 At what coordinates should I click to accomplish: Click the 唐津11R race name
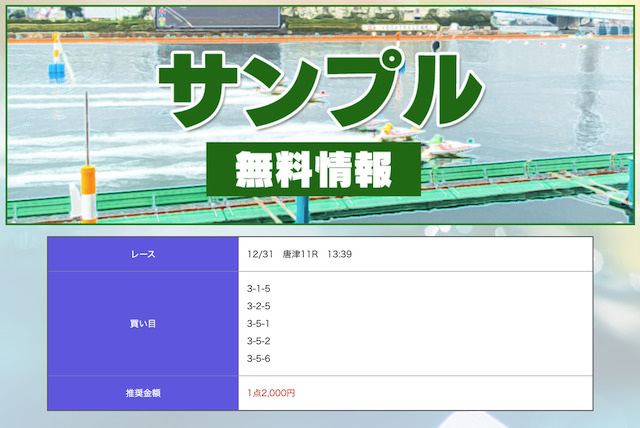pos(299,254)
